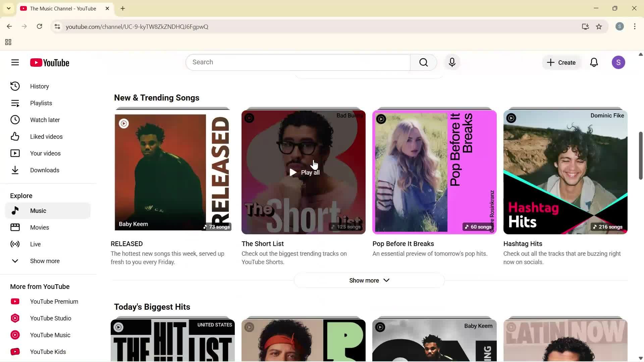Select Music under the Explore section

coord(38,210)
